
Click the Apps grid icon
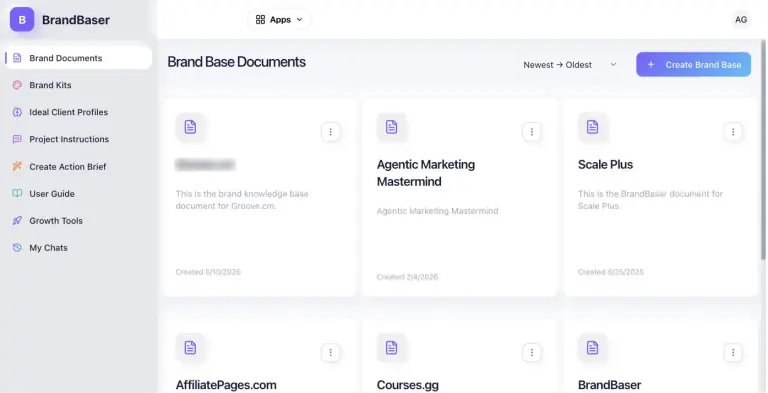point(260,20)
